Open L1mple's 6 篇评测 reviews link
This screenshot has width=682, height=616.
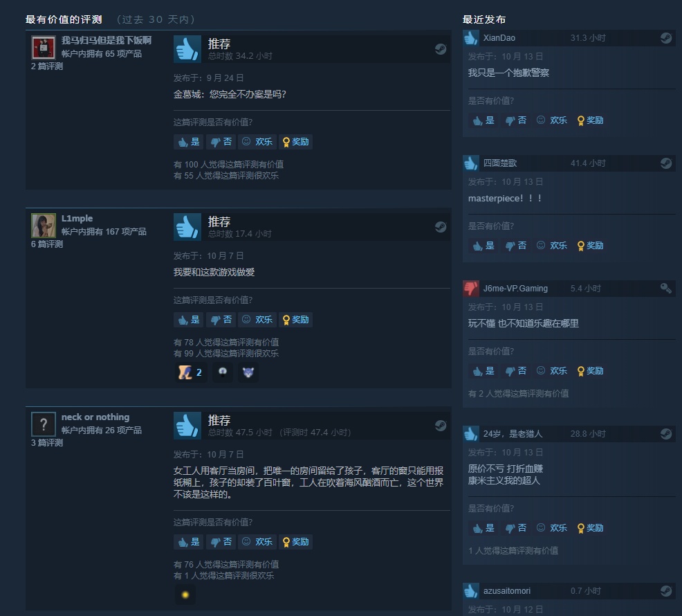click(x=47, y=244)
